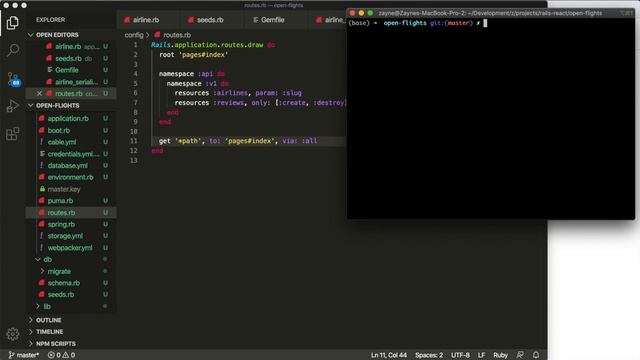Open the Explorer view in activity bar

point(13,22)
